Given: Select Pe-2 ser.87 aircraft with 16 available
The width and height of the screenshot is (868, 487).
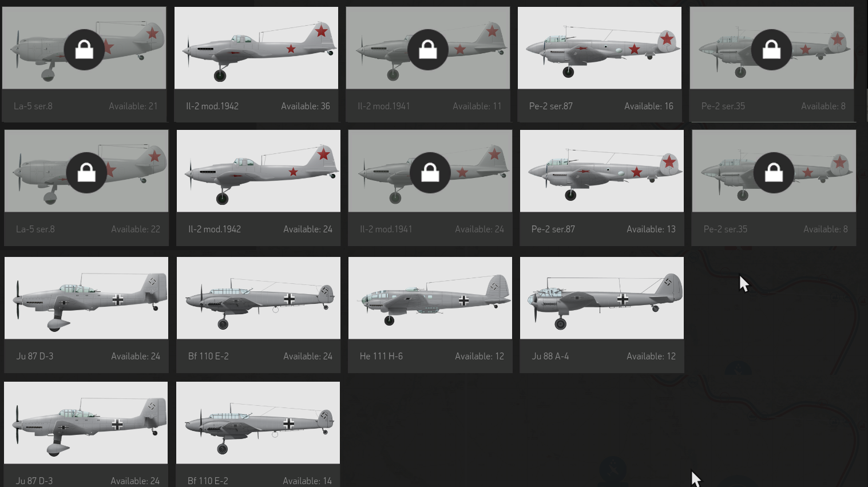Looking at the screenshot, I should point(600,64).
